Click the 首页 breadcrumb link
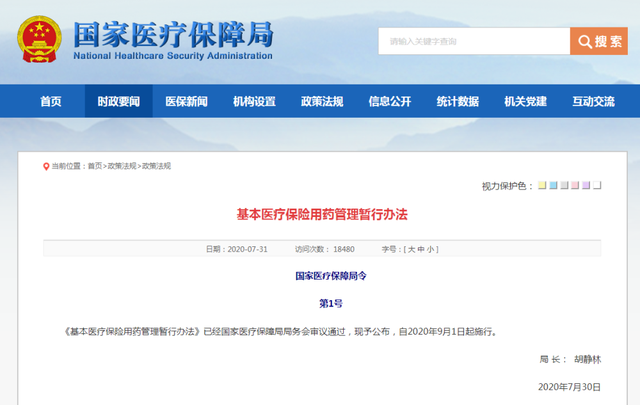 click(95, 166)
